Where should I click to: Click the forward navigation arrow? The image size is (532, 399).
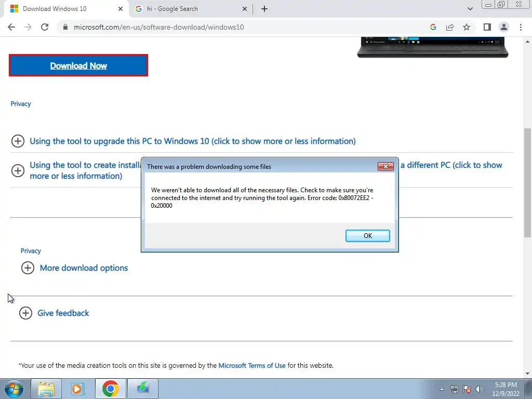pyautogui.click(x=28, y=27)
